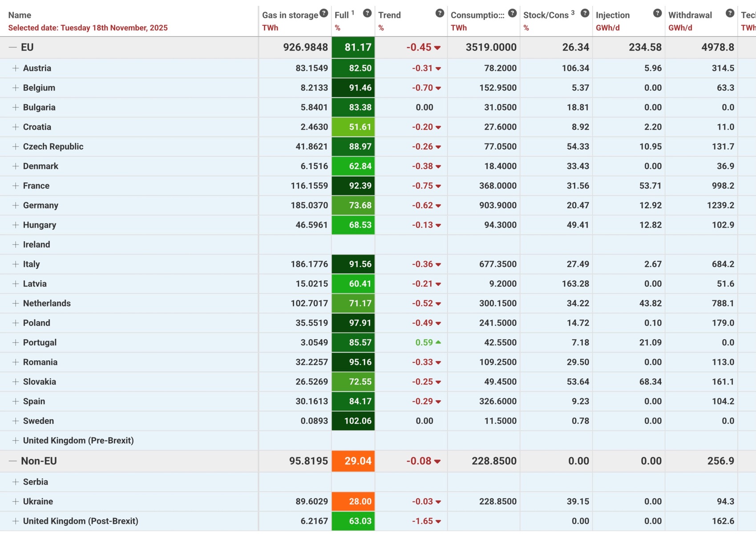Click the Name column header

pyautogui.click(x=20, y=15)
